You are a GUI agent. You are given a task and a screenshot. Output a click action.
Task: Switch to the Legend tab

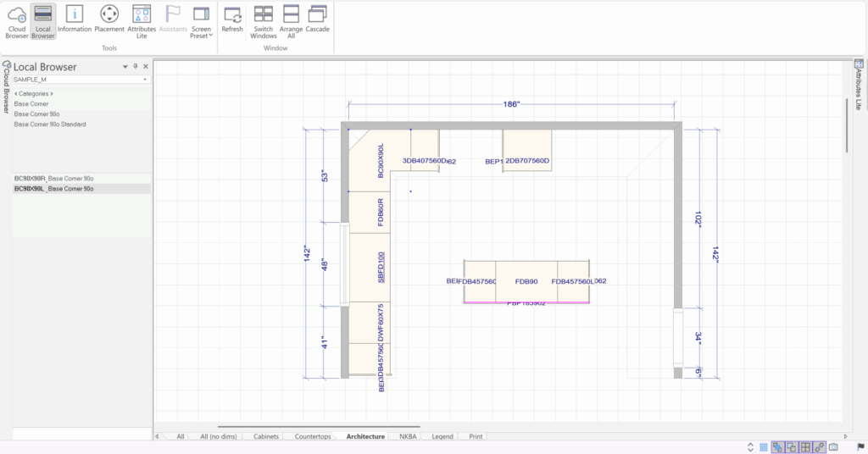pos(442,436)
